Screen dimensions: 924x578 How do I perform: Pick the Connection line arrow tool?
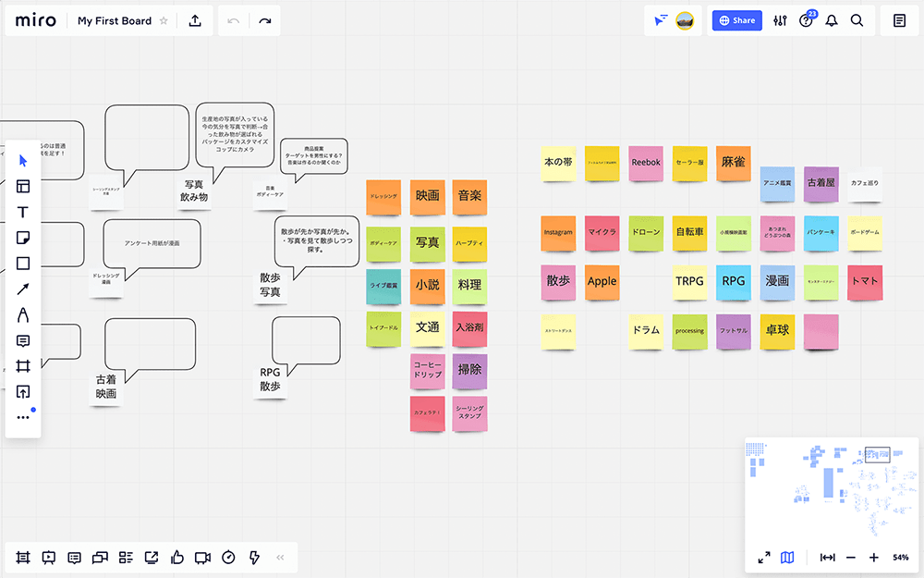tap(23, 289)
